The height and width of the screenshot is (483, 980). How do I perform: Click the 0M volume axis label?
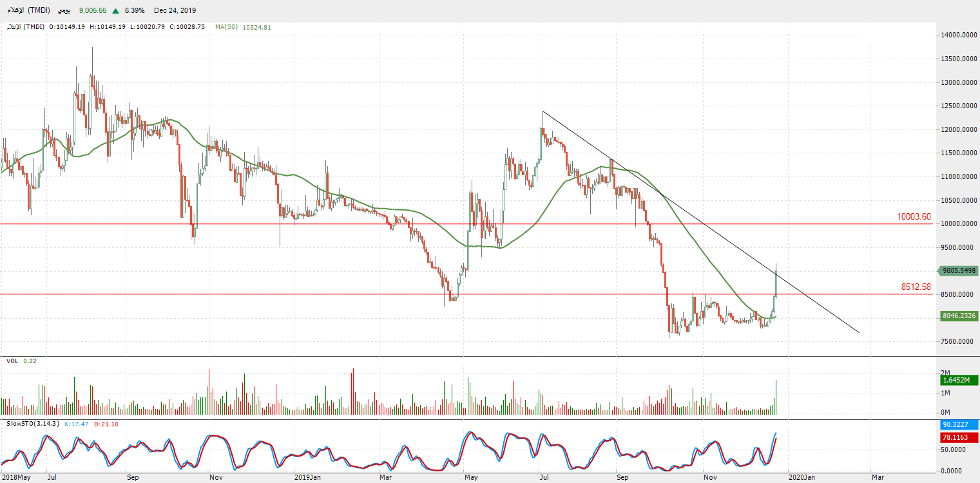(x=945, y=412)
